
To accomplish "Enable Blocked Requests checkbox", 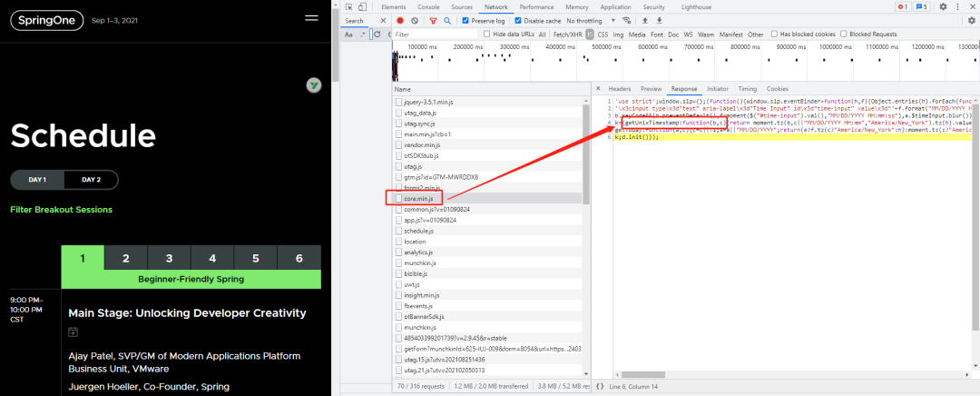I will tap(844, 34).
